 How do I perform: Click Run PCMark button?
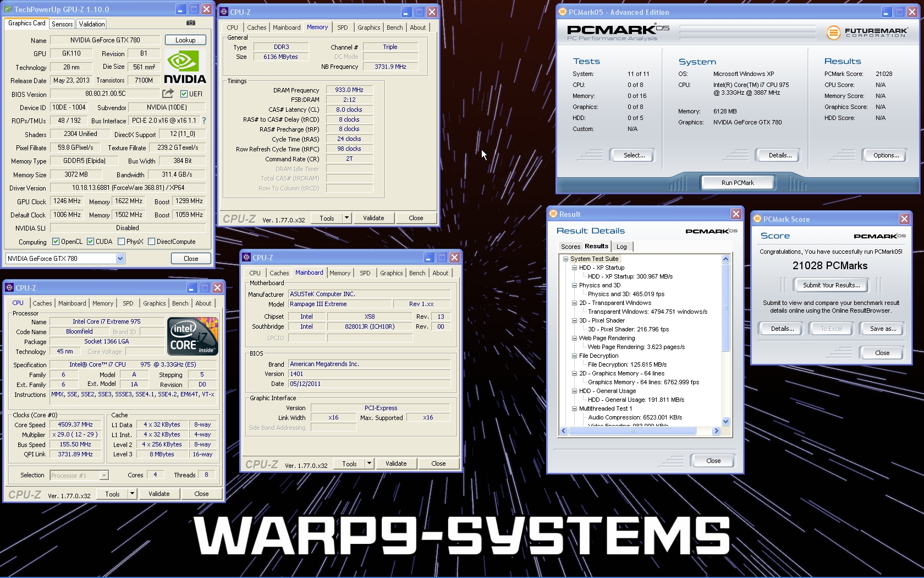point(738,183)
